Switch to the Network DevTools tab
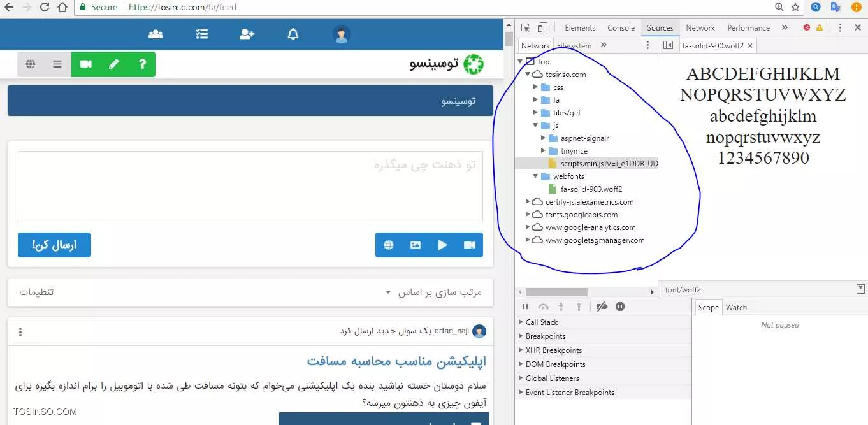The image size is (868, 425). [700, 27]
